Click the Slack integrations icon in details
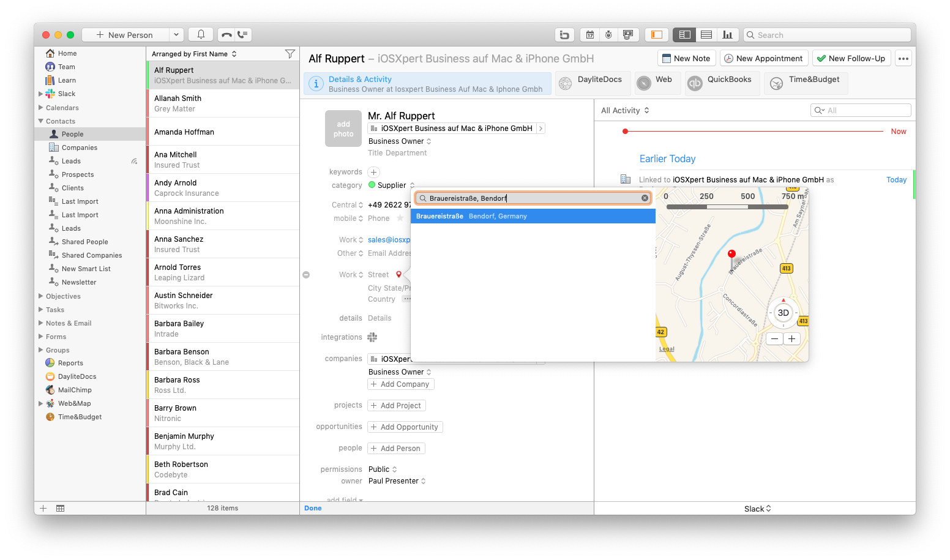950x560 pixels. coord(372,337)
